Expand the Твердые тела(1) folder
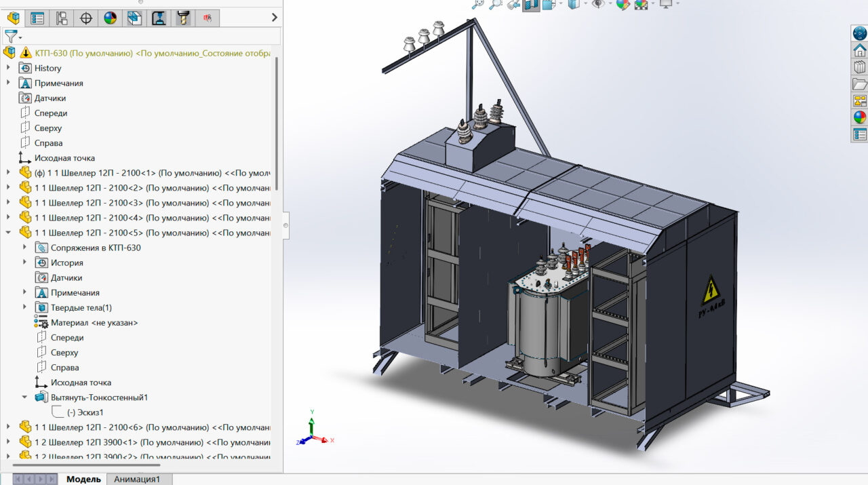The image size is (868, 485). click(x=24, y=307)
